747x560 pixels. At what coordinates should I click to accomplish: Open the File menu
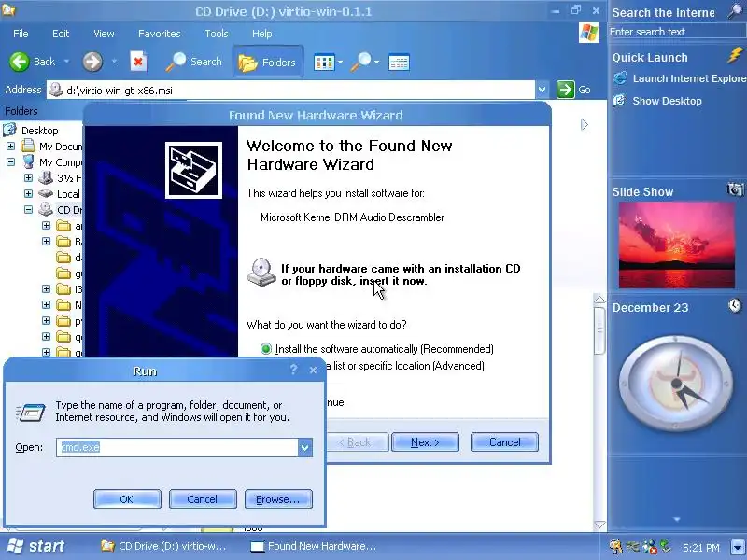(21, 34)
